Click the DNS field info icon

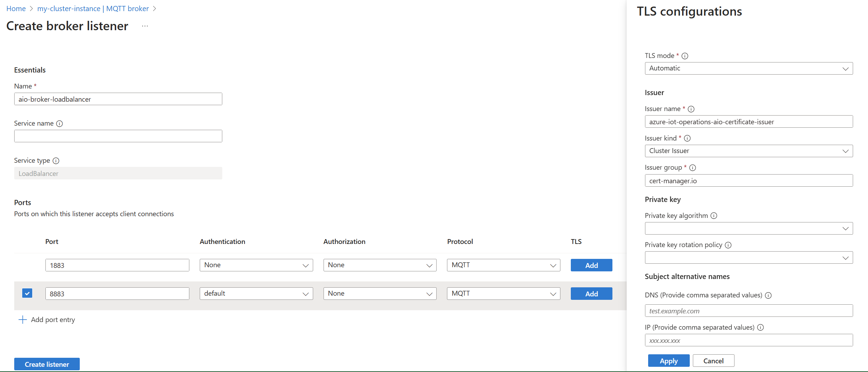pos(769,295)
